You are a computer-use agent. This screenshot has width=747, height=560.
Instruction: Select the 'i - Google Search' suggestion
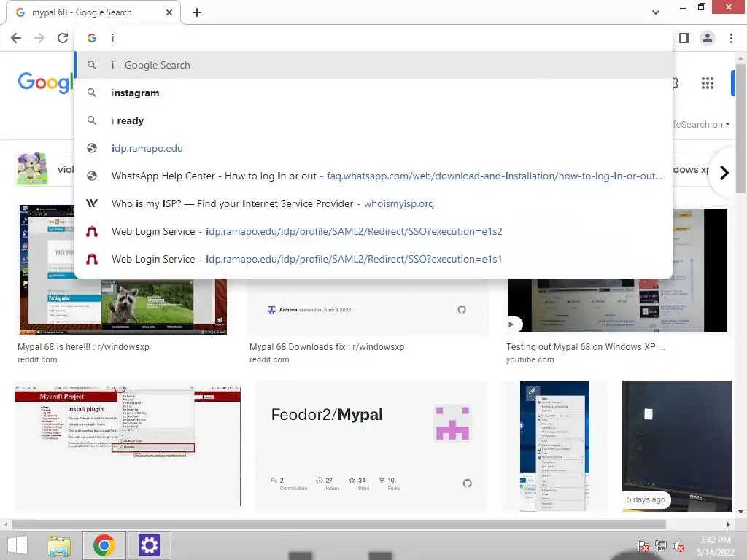point(373,65)
